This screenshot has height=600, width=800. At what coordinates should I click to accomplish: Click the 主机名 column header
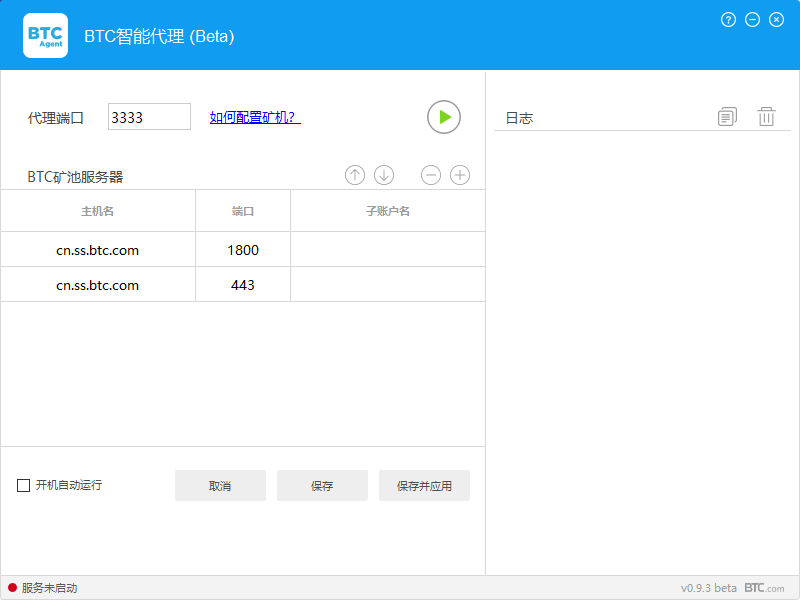coord(97,211)
